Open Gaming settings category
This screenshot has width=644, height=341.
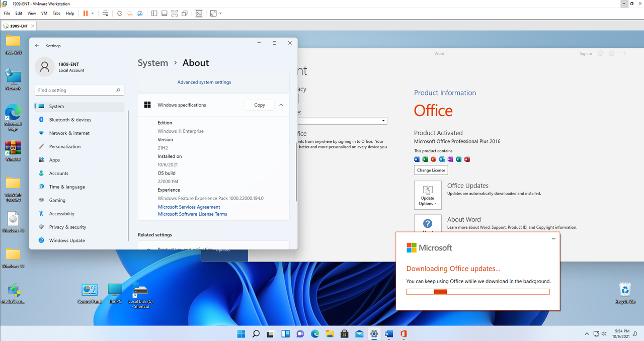[x=79, y=200]
